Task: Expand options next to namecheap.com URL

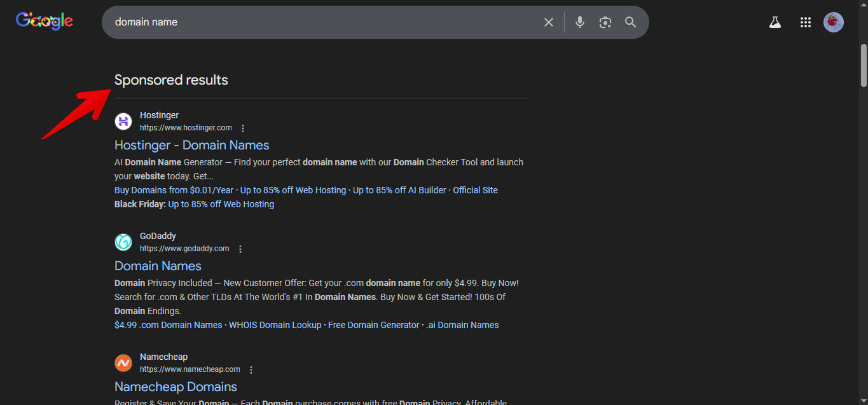Action: [251, 370]
